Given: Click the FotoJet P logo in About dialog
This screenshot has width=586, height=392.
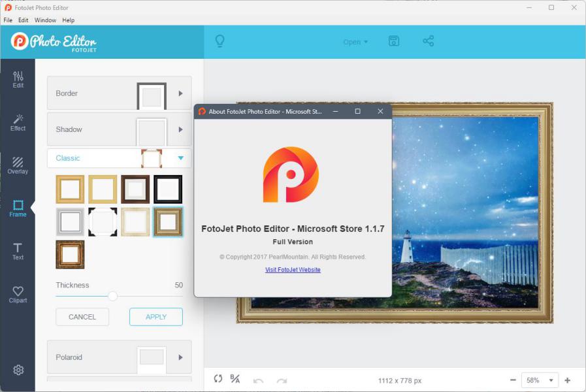Looking at the screenshot, I should pos(291,174).
